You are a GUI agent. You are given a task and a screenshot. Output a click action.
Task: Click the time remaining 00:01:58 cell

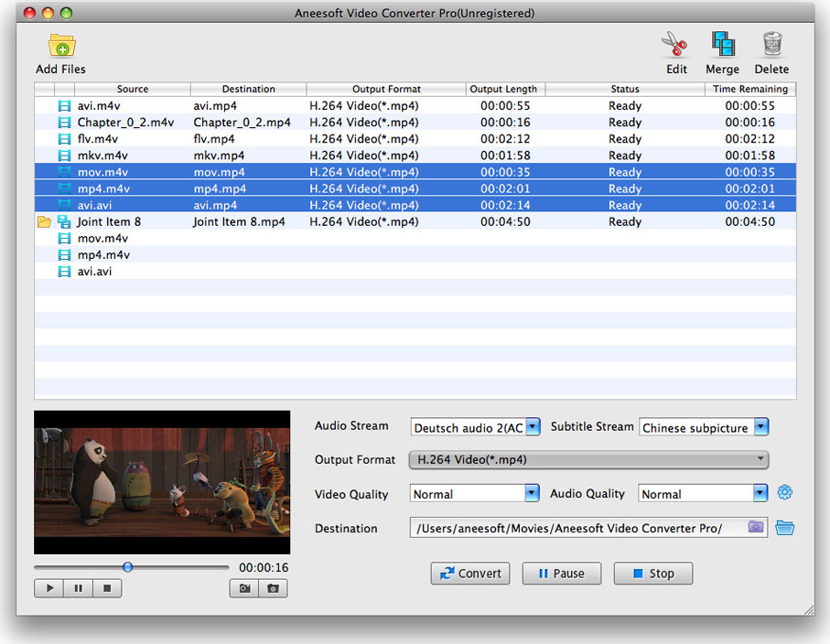[750, 156]
